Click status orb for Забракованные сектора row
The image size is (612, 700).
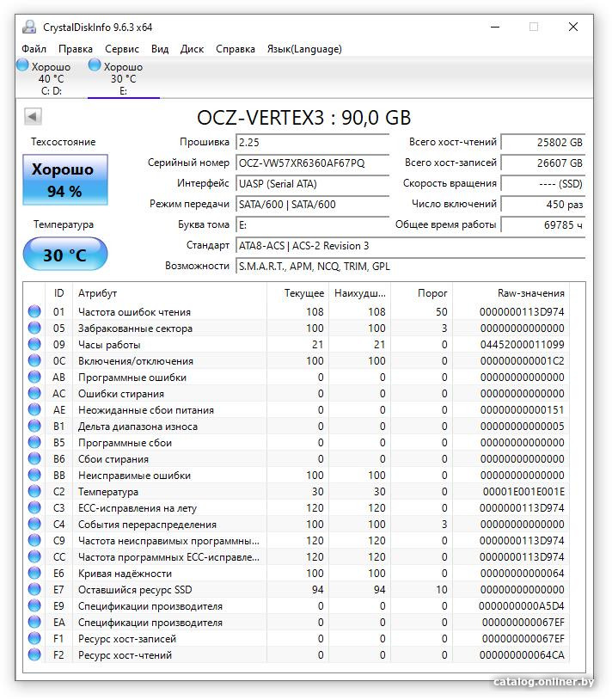tap(34, 328)
